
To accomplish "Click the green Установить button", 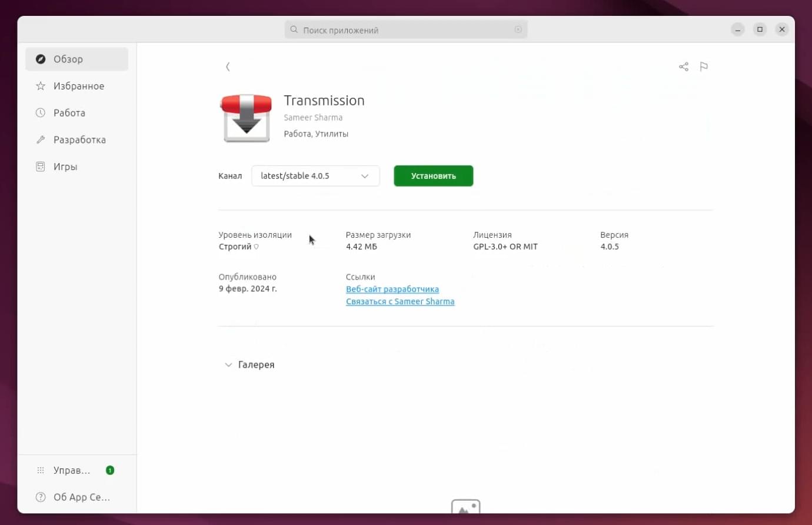I will point(434,176).
